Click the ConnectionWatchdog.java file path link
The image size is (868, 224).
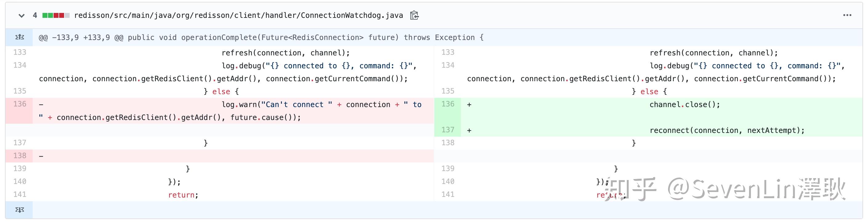[238, 15]
